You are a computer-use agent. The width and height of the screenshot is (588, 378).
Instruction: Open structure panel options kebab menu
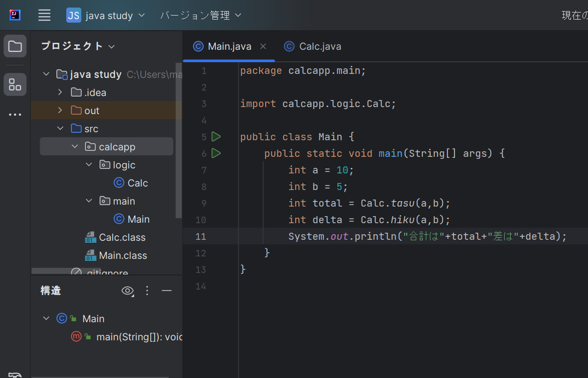tap(147, 291)
